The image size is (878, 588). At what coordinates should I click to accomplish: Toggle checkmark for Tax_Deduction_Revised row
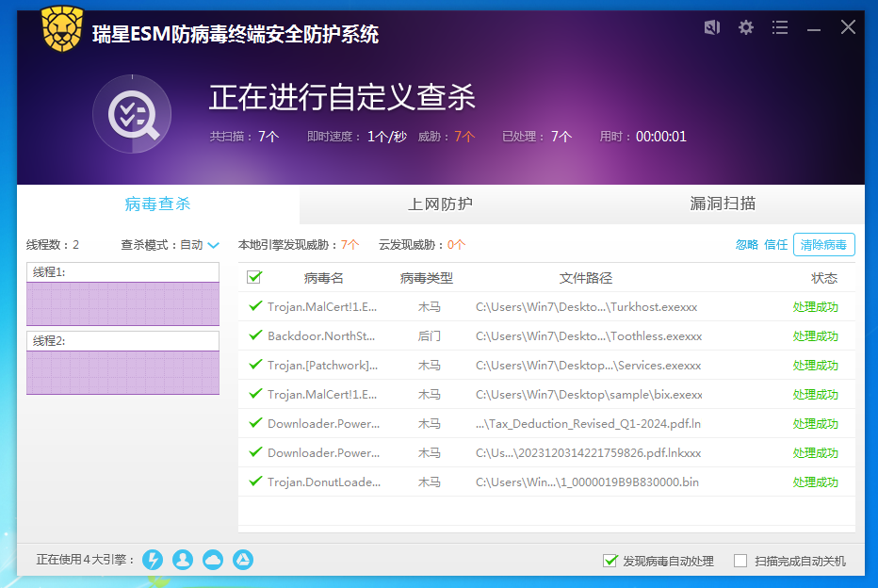tap(255, 422)
